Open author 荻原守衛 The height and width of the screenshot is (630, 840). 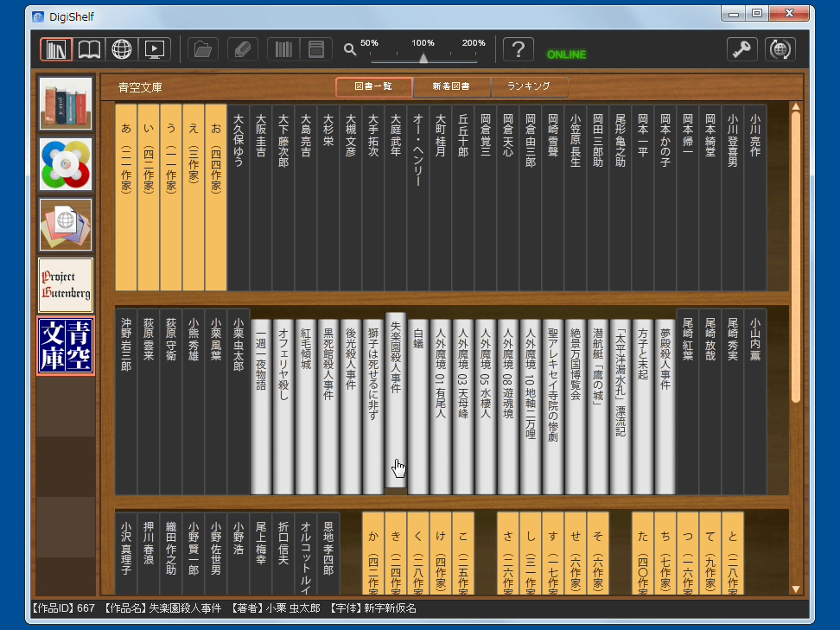[171, 401]
